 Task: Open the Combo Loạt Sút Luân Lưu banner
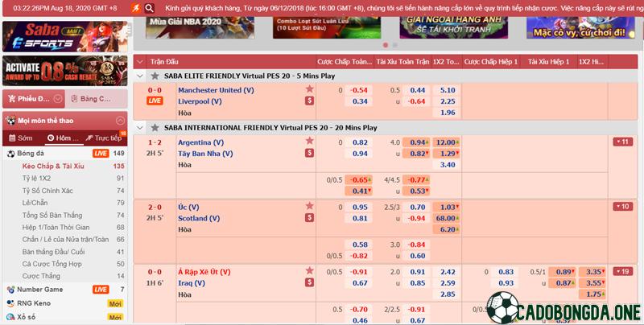[x=327, y=27]
